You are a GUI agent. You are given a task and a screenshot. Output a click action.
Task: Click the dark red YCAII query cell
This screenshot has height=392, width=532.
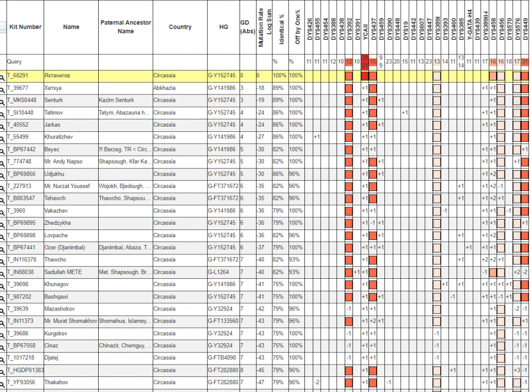pyautogui.click(x=365, y=61)
